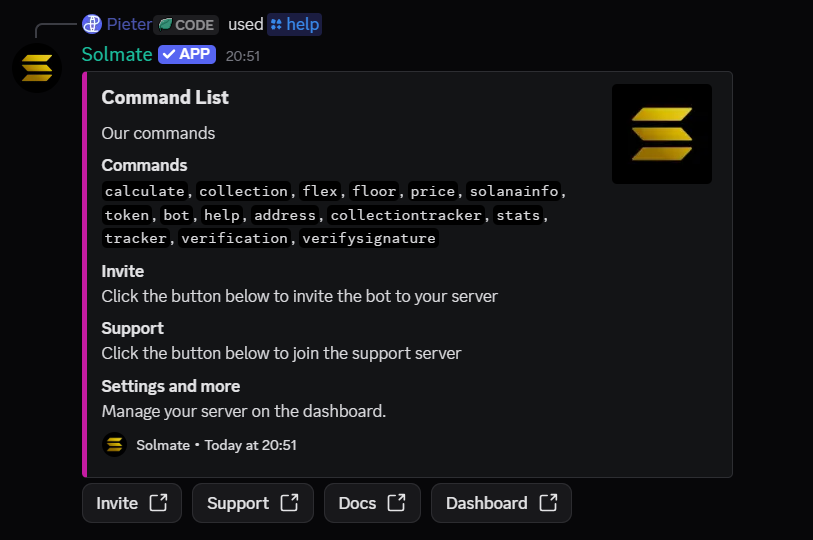Click the CODE server tag badge
813x540 pixels.
click(186, 24)
